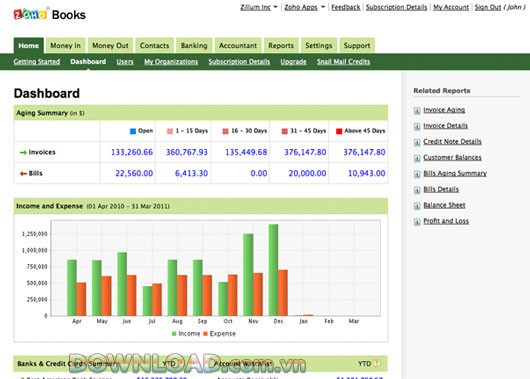The image size is (530, 379).
Task: Select the Accountant tab
Action: (x=238, y=46)
